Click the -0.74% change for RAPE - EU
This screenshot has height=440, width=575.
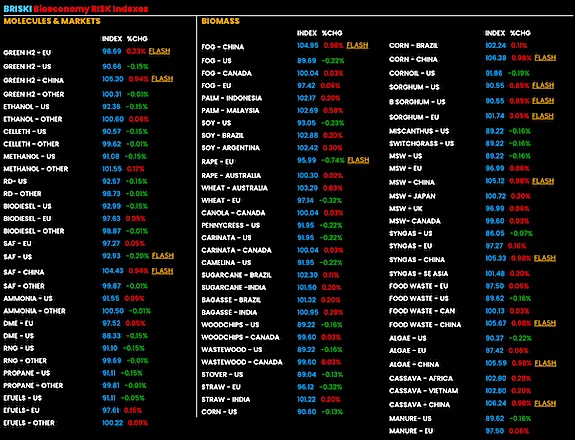pyautogui.click(x=333, y=160)
